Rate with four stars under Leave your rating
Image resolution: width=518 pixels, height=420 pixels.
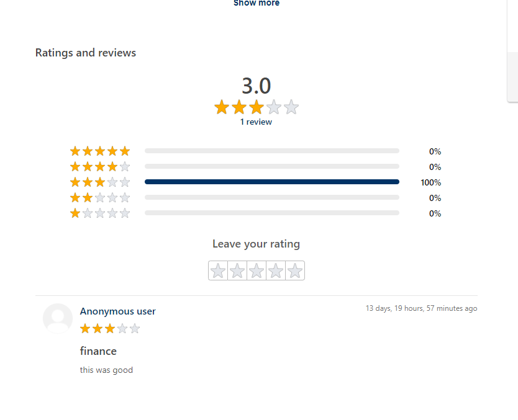(276, 271)
